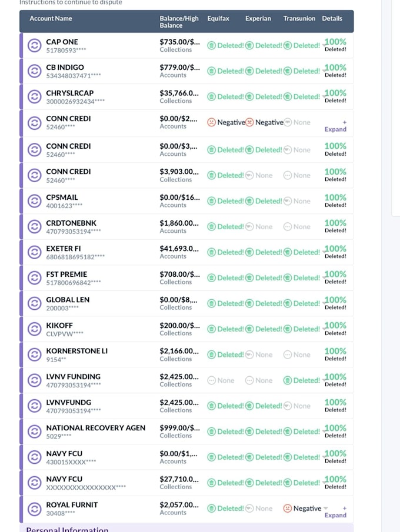Image resolution: width=400 pixels, height=532 pixels.
Task: Click Equifax deleted trash icon for CB INDIGO
Action: coord(211,71)
